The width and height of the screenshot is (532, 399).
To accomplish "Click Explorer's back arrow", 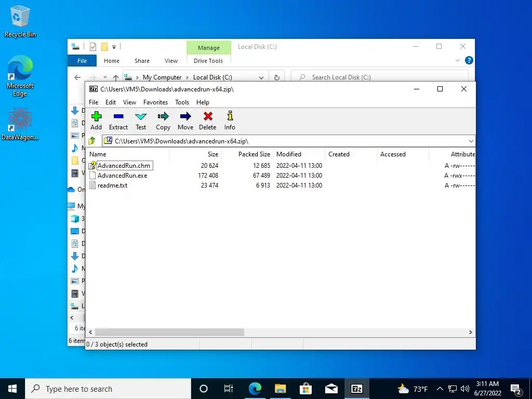I will click(x=77, y=77).
